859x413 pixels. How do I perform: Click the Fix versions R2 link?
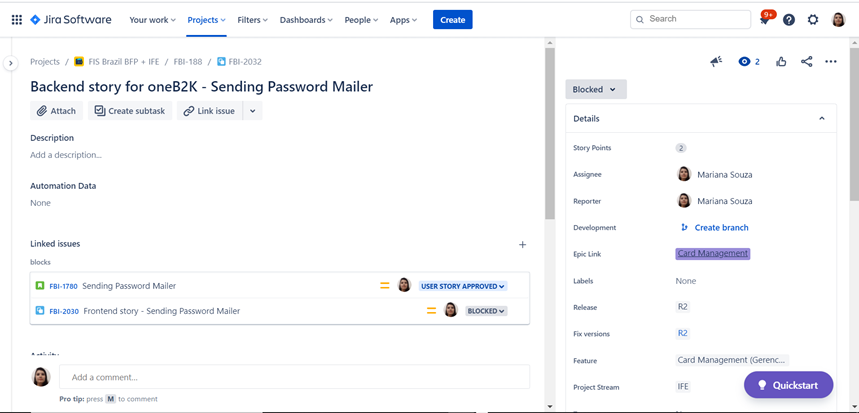point(683,333)
